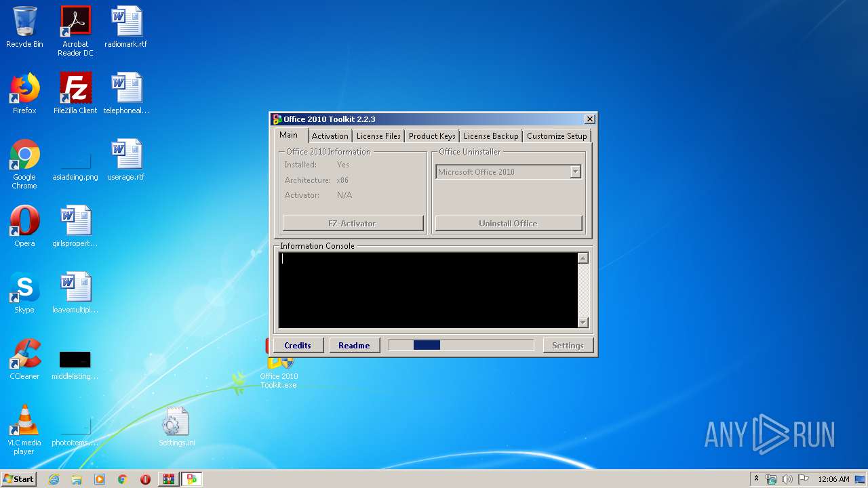Select the Office 2010 Toolkit.exe desktop icon
868x488 pixels.
coord(279,371)
